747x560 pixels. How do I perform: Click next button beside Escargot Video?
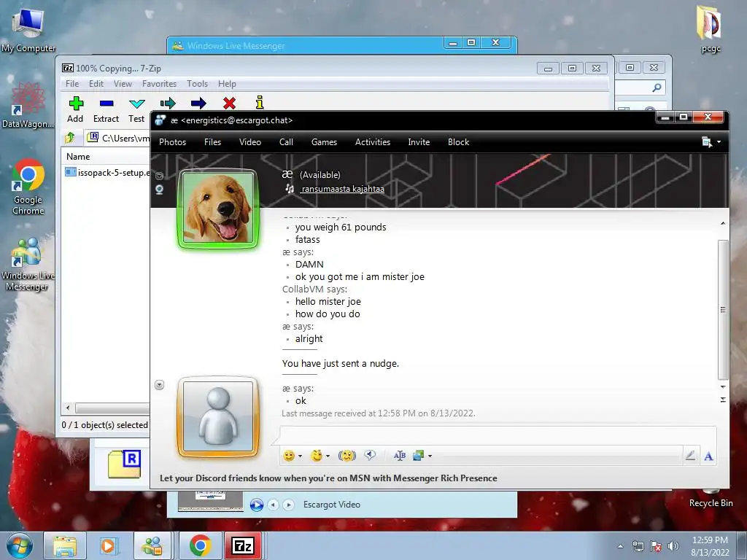(x=288, y=505)
